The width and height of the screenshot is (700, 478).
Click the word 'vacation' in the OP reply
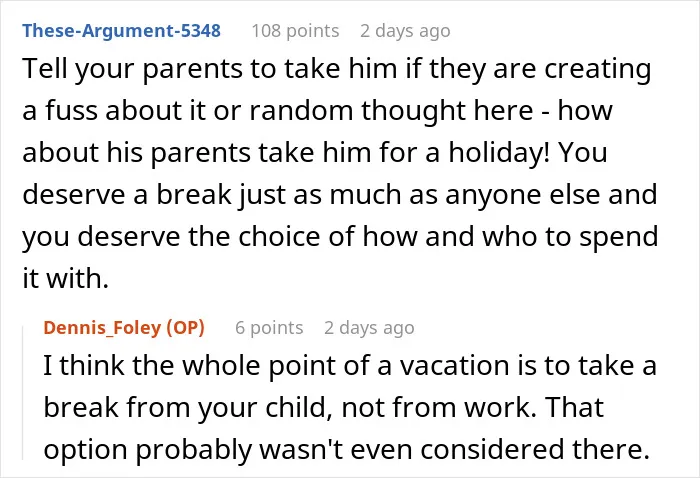pyautogui.click(x=454, y=366)
